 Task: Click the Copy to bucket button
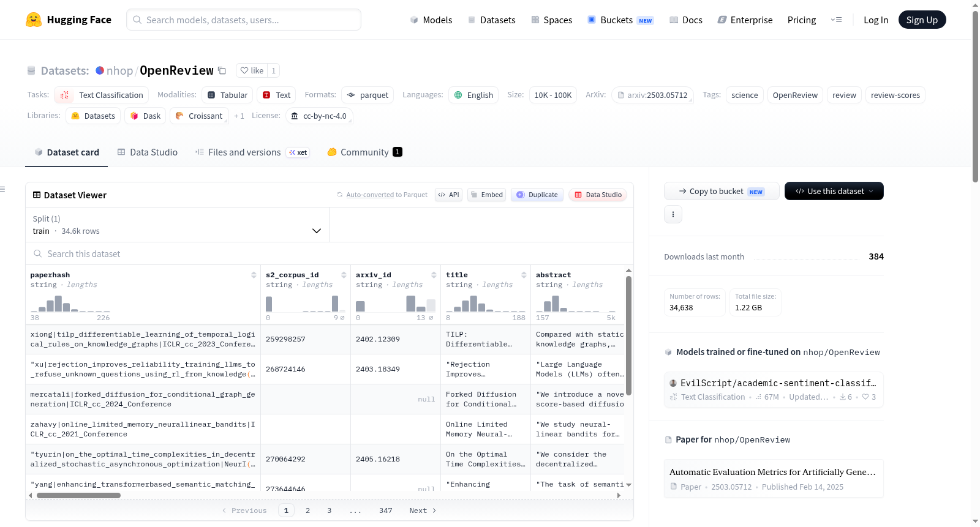[722, 191]
